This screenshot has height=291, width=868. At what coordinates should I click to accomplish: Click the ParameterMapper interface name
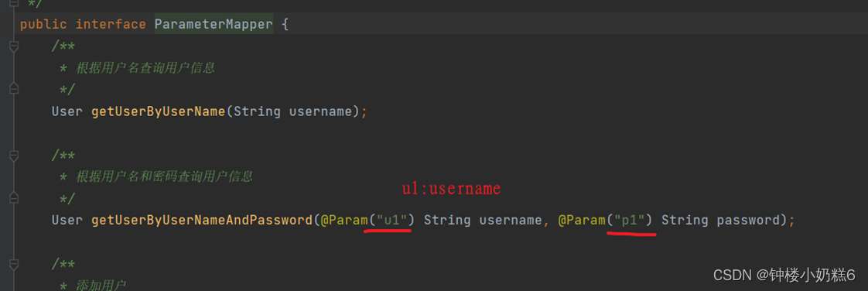(214, 25)
